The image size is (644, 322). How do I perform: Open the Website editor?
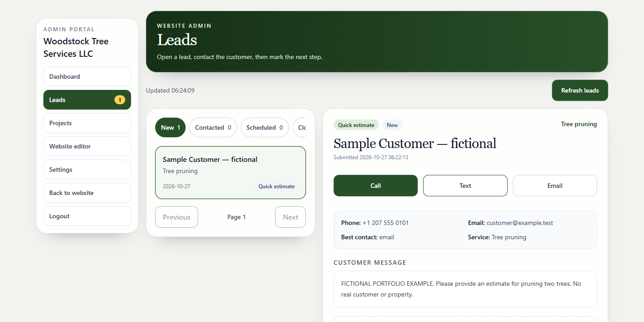(x=87, y=146)
